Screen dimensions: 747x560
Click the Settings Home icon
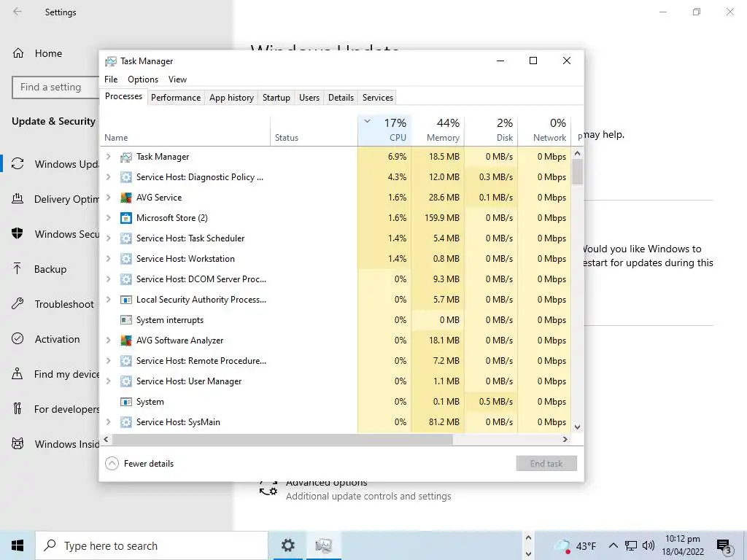[x=18, y=53]
